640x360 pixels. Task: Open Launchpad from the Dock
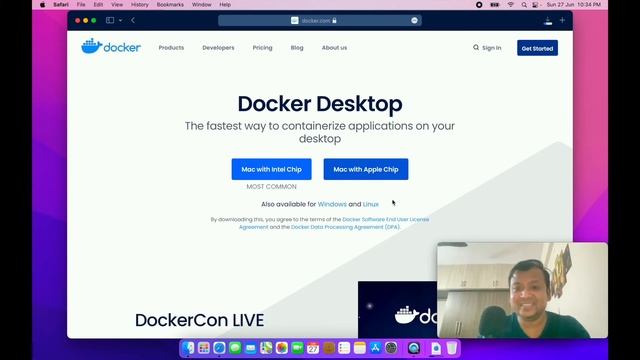(x=204, y=348)
